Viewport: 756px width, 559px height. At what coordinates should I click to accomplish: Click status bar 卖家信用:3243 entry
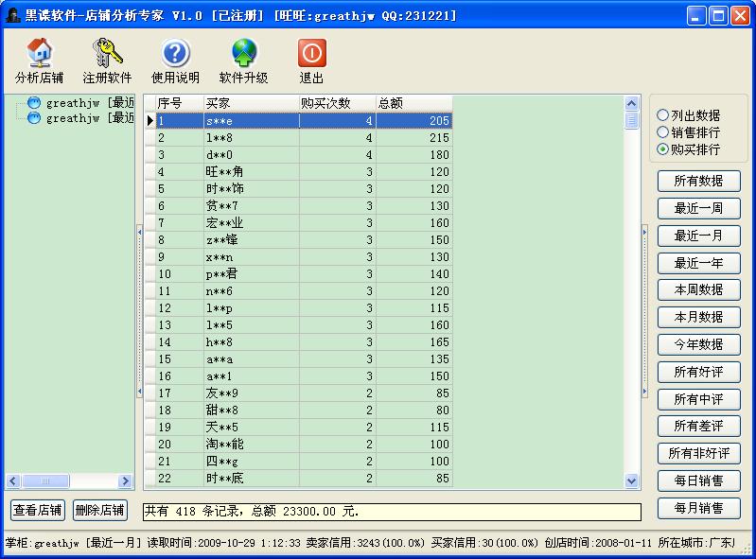365,543
